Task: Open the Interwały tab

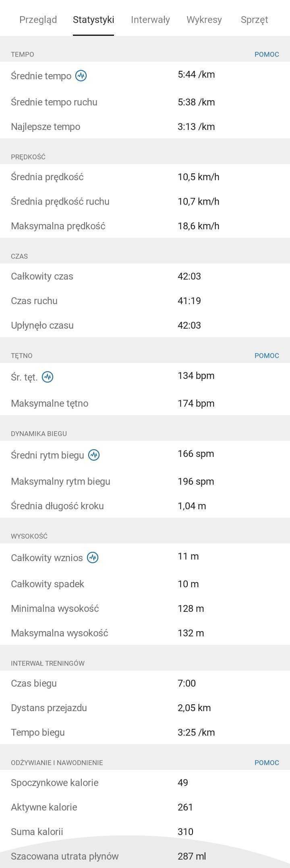Action: point(150,19)
